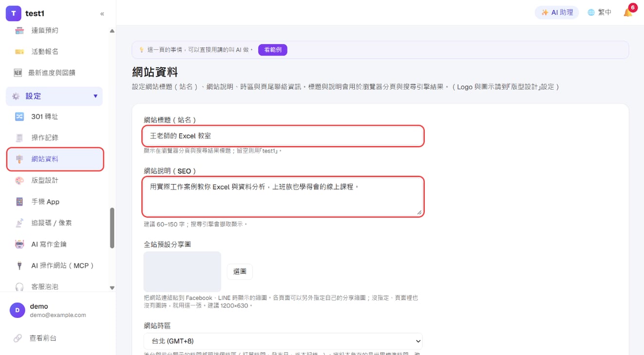Collapse the 設定 section arrow
The image size is (644, 355).
tap(95, 96)
